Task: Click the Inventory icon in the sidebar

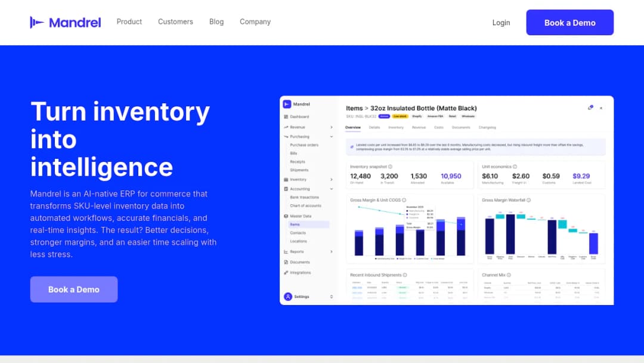Action: (286, 180)
